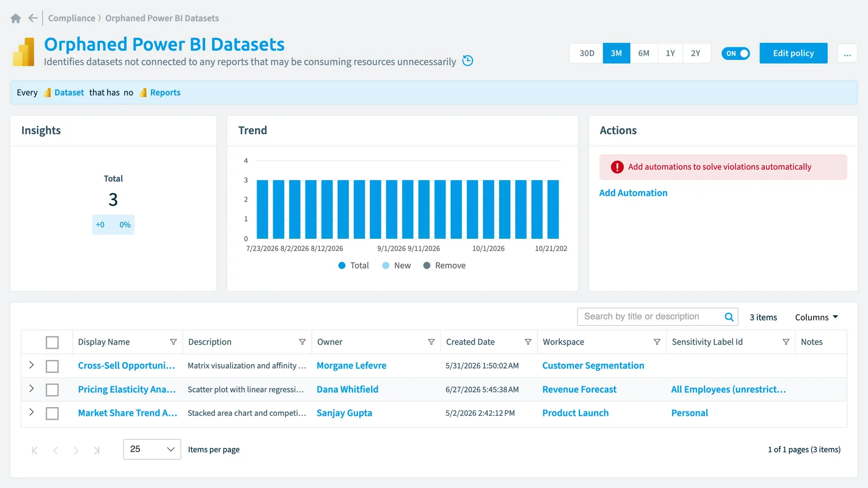Expand the Market Share Trend A... row
The width and height of the screenshot is (868, 488).
tap(31, 413)
